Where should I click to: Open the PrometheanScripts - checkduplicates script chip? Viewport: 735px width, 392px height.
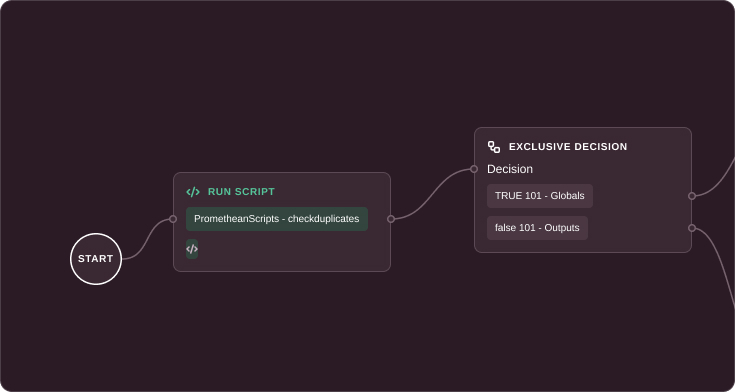pos(277,219)
